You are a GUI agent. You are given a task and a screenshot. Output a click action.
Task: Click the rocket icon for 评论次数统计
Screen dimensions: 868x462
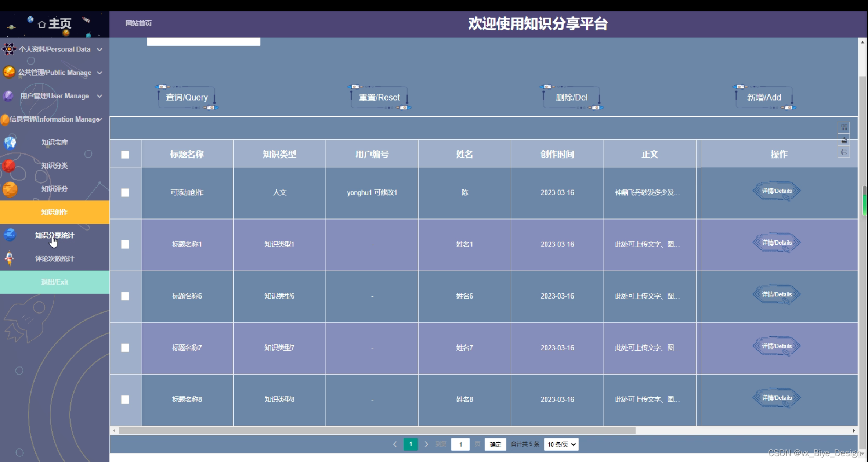coord(9,258)
